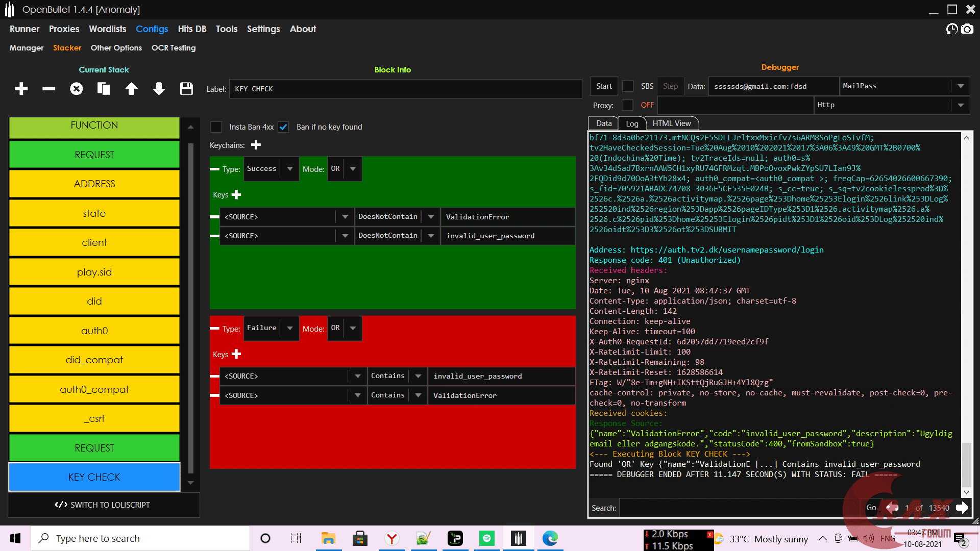Open the MailPass wordlist type dropdown
Viewport: 980px width, 551px height.
pos(962,86)
